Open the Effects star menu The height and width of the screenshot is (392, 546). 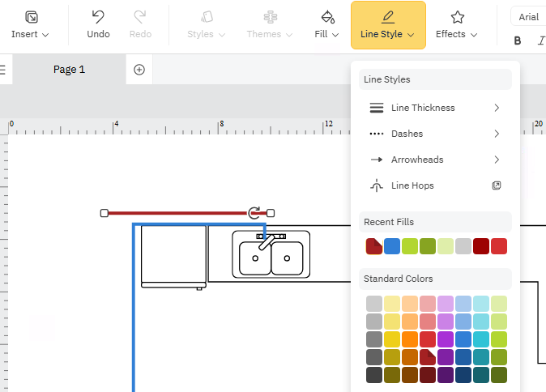coord(457,25)
